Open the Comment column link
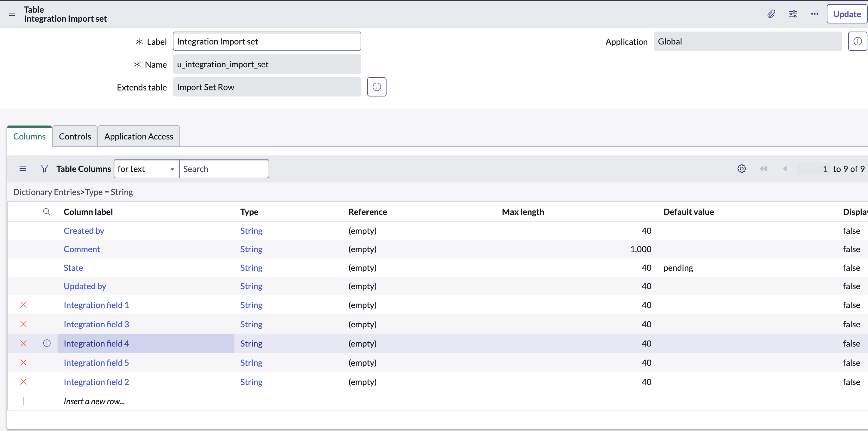The width and height of the screenshot is (868, 431). click(x=82, y=249)
